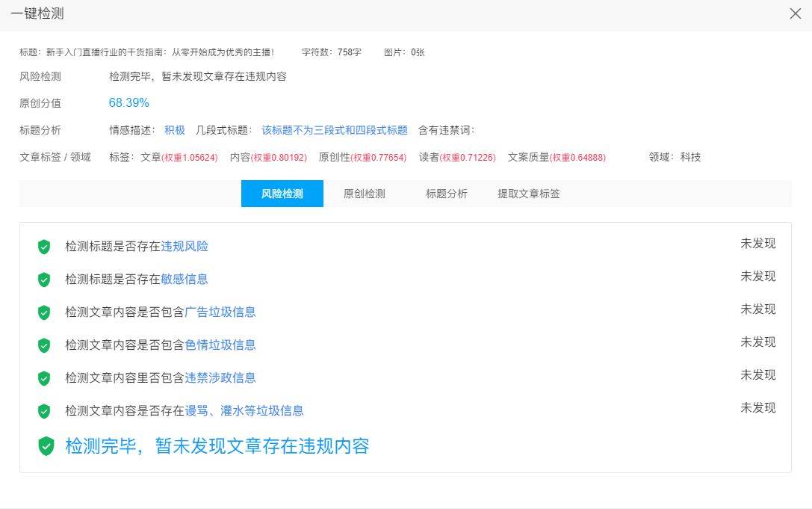Click the originality score 68.39%

[129, 102]
